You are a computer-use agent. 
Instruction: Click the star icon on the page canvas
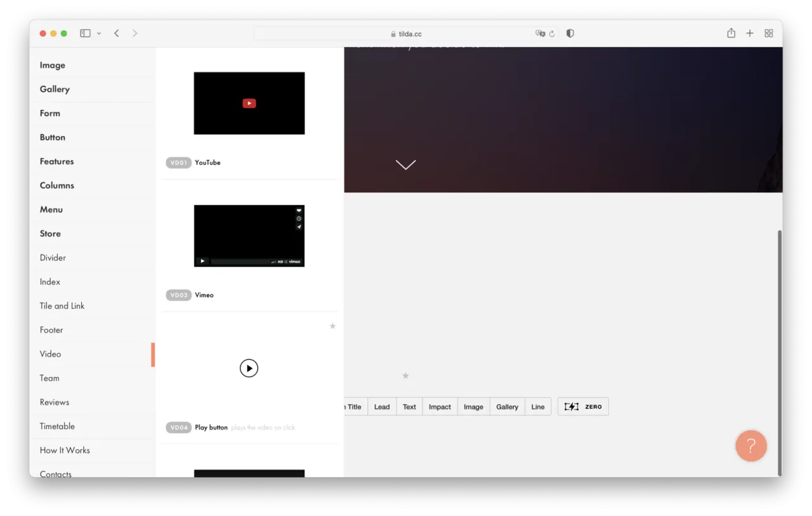coord(405,376)
